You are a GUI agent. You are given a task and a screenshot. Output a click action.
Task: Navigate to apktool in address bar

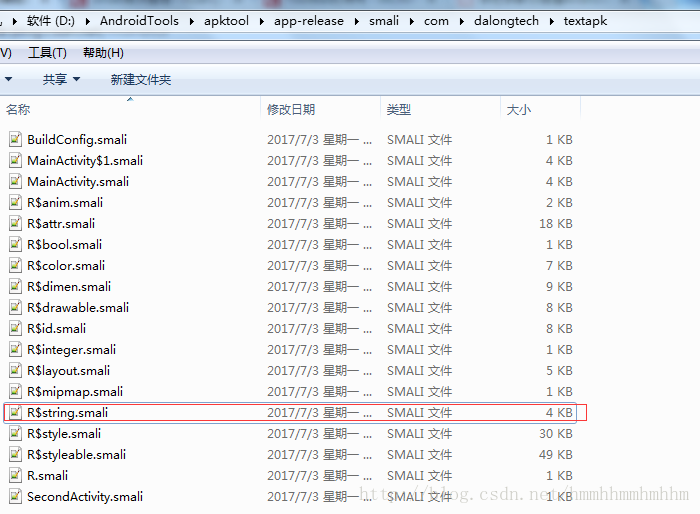(226, 21)
